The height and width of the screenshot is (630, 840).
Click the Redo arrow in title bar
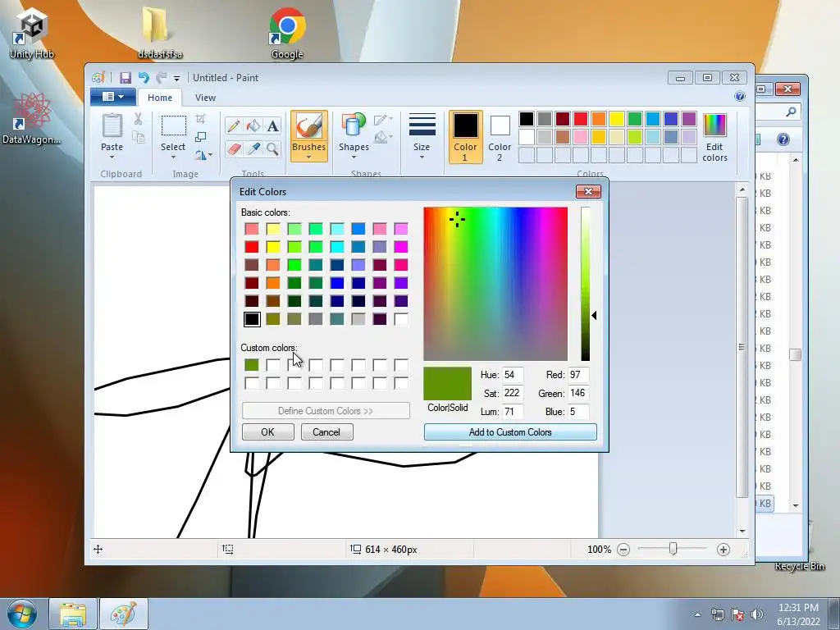[161, 78]
